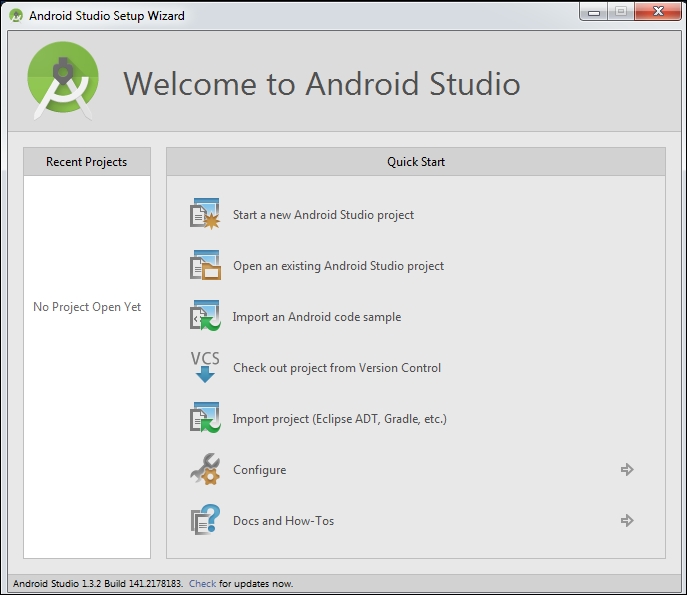The width and height of the screenshot is (687, 595).
Task: Select Import project (Eclipse ADT, Gradle, etc.)
Action: point(339,419)
